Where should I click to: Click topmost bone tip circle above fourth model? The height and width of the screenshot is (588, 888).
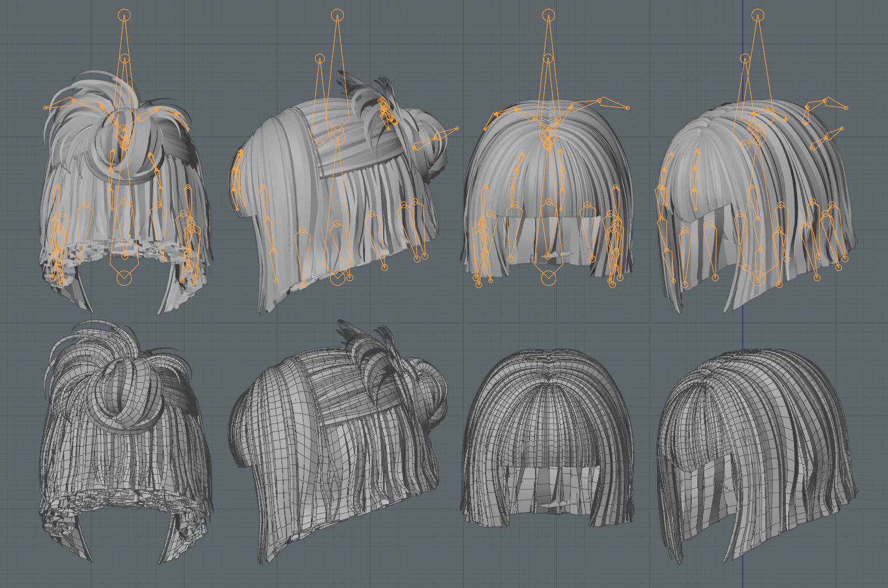tap(758, 15)
